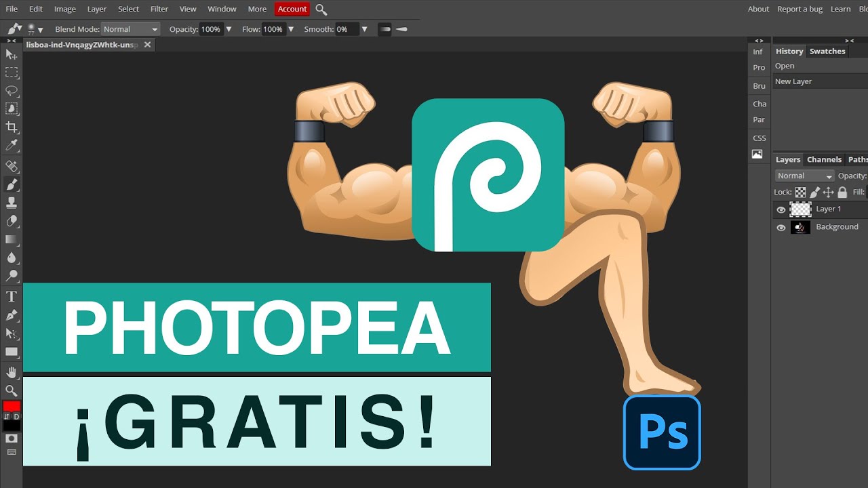Select the Rectangle shape tool
This screenshot has height=488, width=868.
click(12, 352)
